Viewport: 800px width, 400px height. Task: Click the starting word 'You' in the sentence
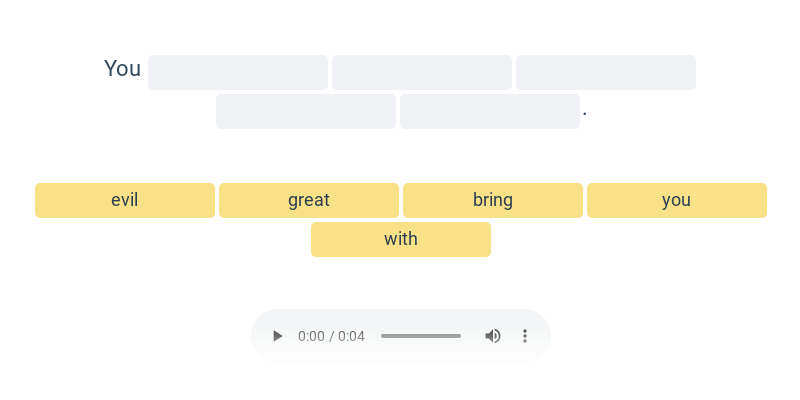(122, 68)
